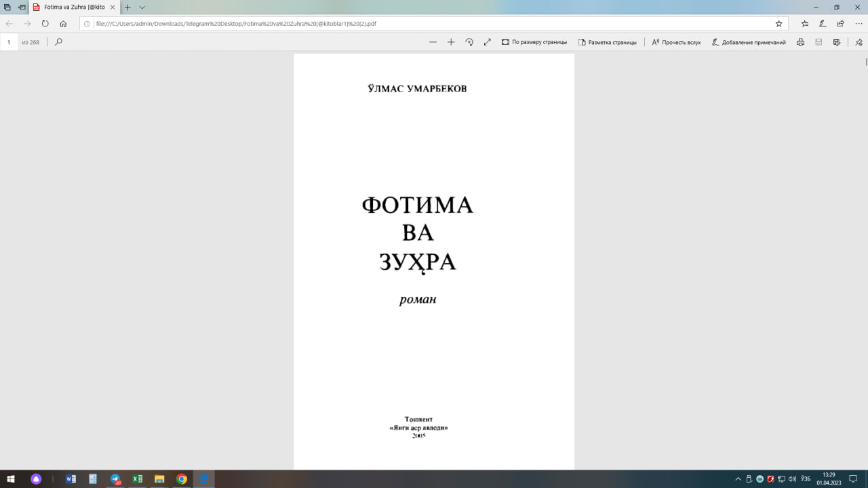868x488 pixels.
Task: Open 'Разметка страницы' layout options
Action: [x=607, y=42]
